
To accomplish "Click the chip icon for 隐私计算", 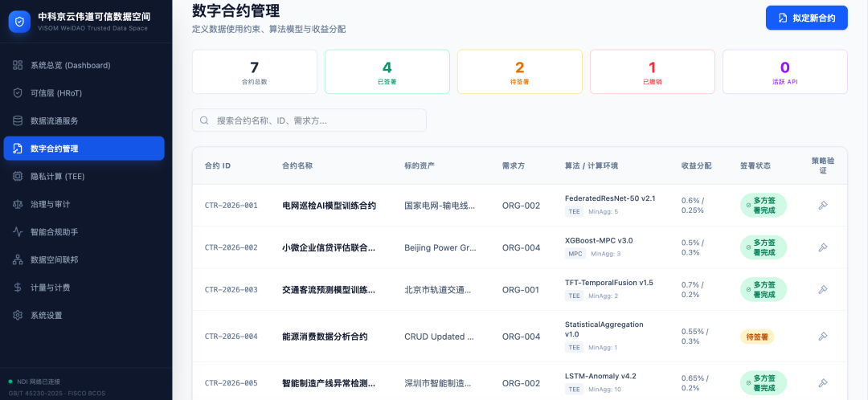I will tap(18, 176).
